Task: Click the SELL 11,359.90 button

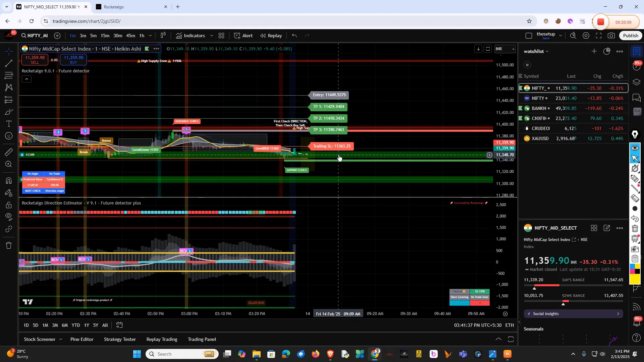Action: (35, 60)
